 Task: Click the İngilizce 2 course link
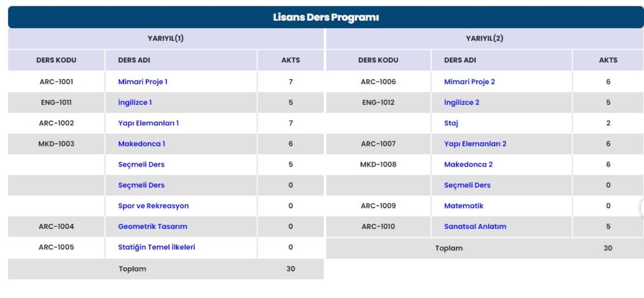click(x=462, y=102)
